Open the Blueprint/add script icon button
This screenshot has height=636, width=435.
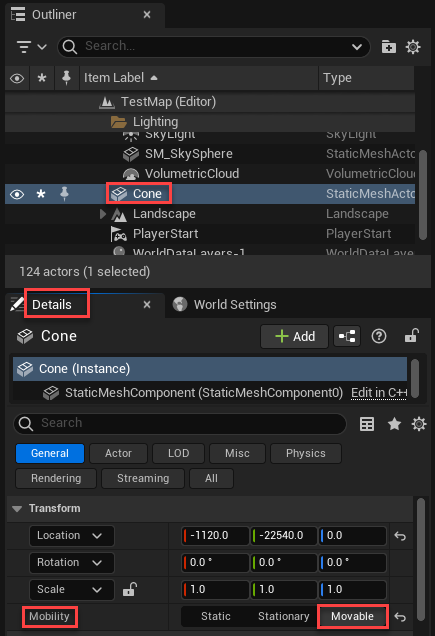tap(347, 336)
